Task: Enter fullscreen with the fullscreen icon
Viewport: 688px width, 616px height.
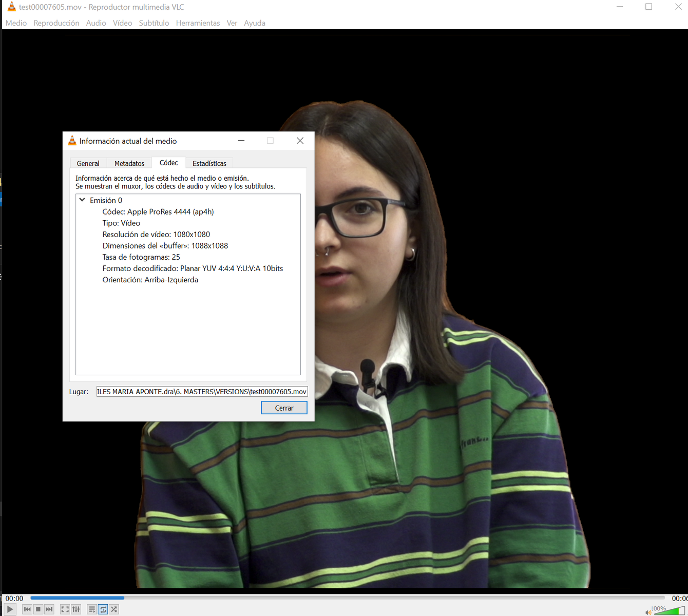Action: (x=65, y=609)
